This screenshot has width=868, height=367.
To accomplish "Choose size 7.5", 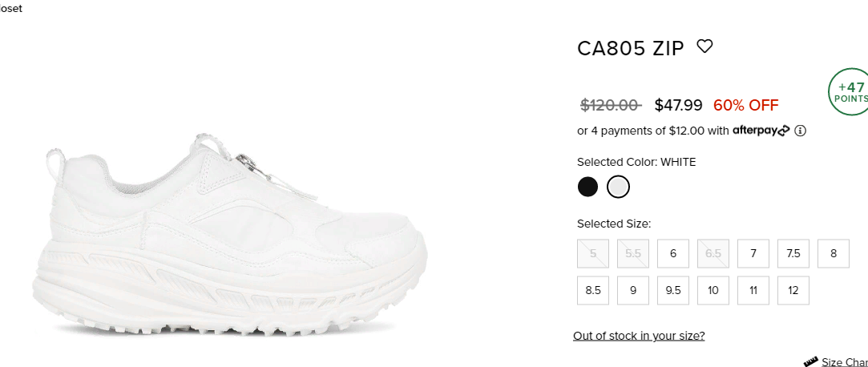I will coord(793,253).
